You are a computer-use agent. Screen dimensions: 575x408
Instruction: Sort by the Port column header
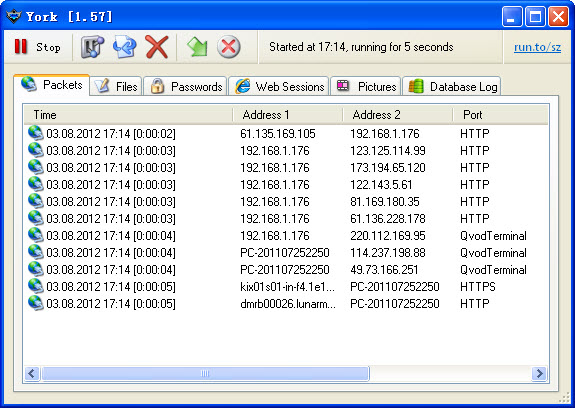(x=501, y=115)
